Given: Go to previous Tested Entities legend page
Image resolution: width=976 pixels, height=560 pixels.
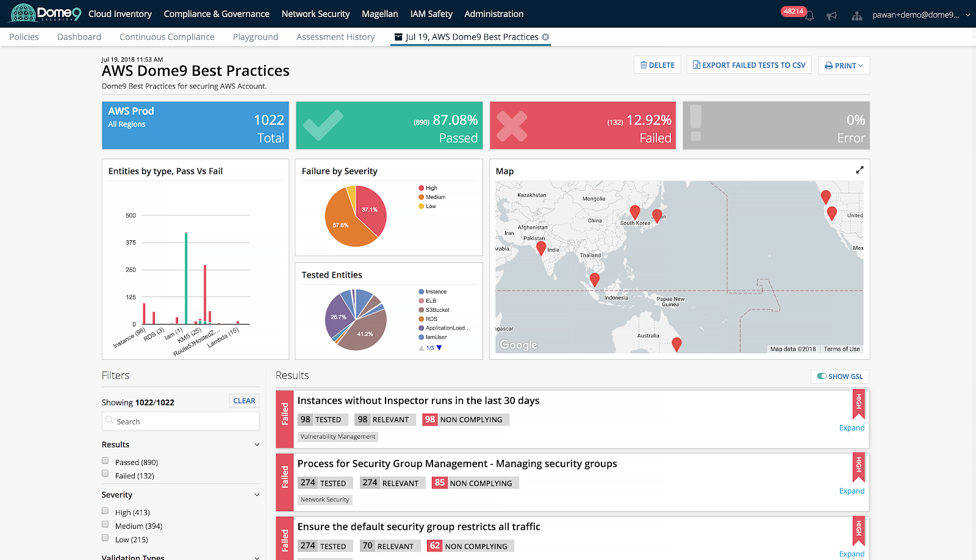Looking at the screenshot, I should pyautogui.click(x=421, y=348).
